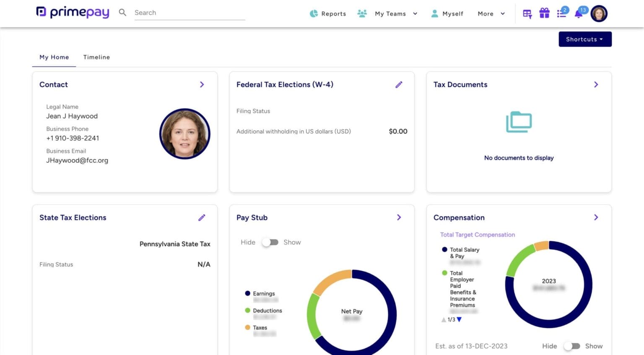
Task: Toggle Compensation Hide/Show switch
Action: click(x=572, y=346)
